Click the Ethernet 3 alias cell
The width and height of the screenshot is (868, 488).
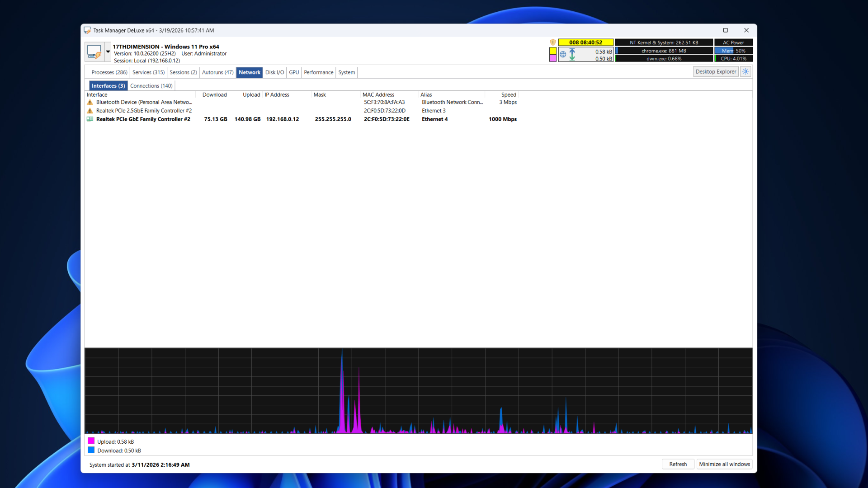click(x=434, y=111)
